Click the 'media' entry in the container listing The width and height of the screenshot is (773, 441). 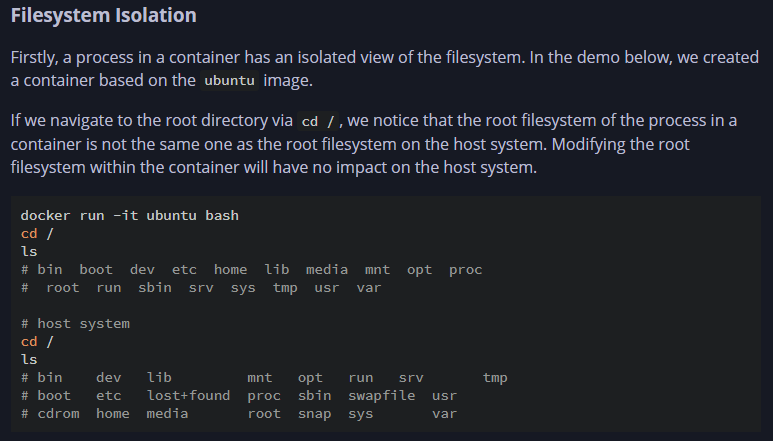[x=327, y=270]
